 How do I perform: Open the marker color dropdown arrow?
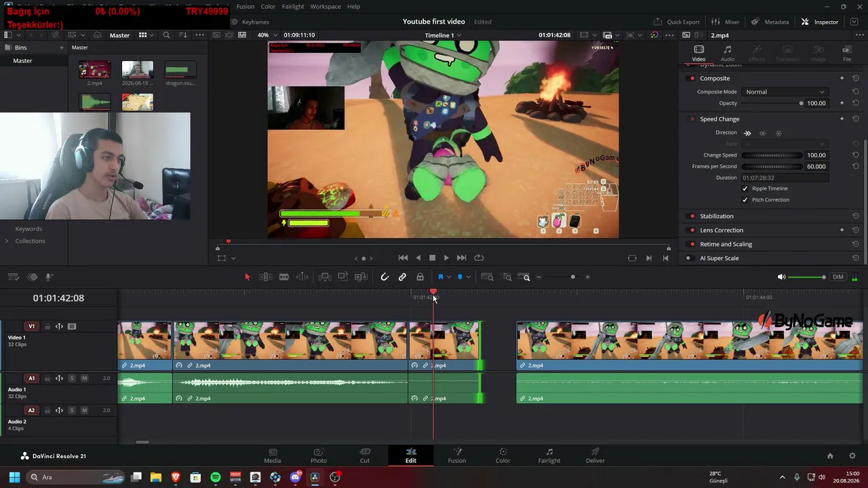tap(468, 277)
